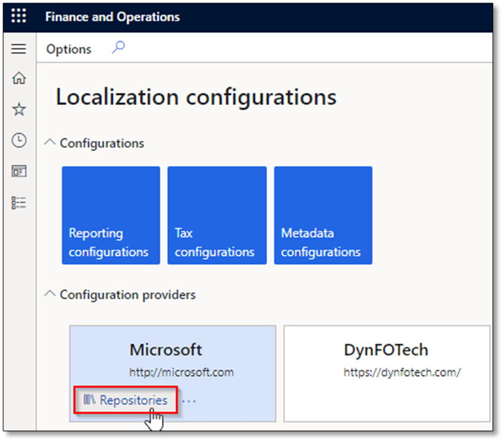Click the search magnifier icon
Viewport: 504px width, 442px height.
118,47
